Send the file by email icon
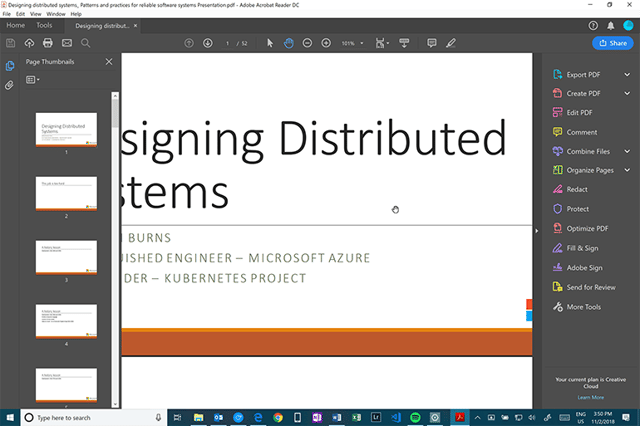640x426 pixels. (x=67, y=43)
